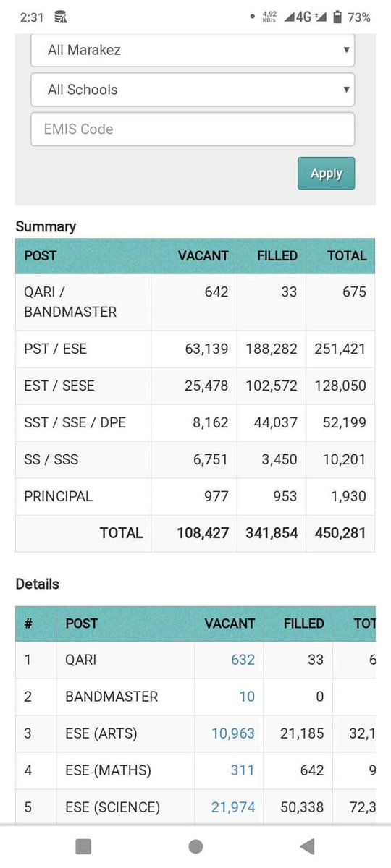Screen dimensions: 391x868
Task: Click the All Schools dropdown arrow
Action: [347, 90]
